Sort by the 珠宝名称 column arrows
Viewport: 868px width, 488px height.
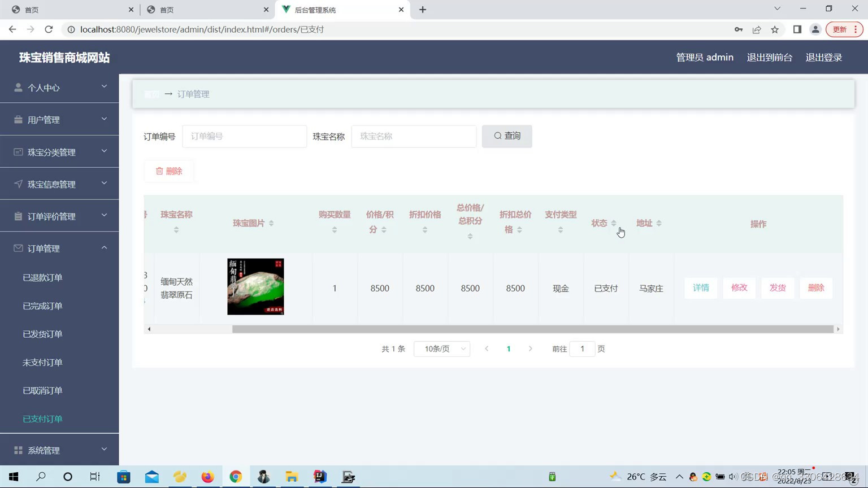tap(176, 229)
